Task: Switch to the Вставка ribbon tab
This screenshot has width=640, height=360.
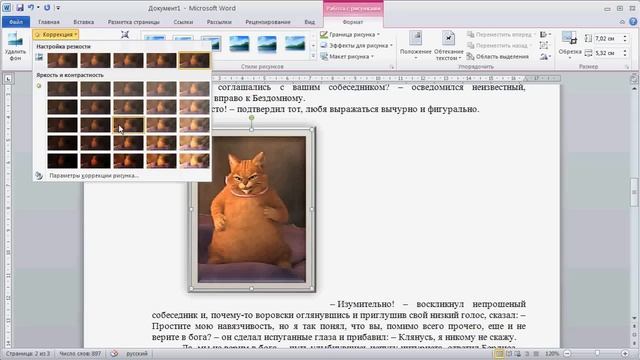Action: click(x=84, y=22)
